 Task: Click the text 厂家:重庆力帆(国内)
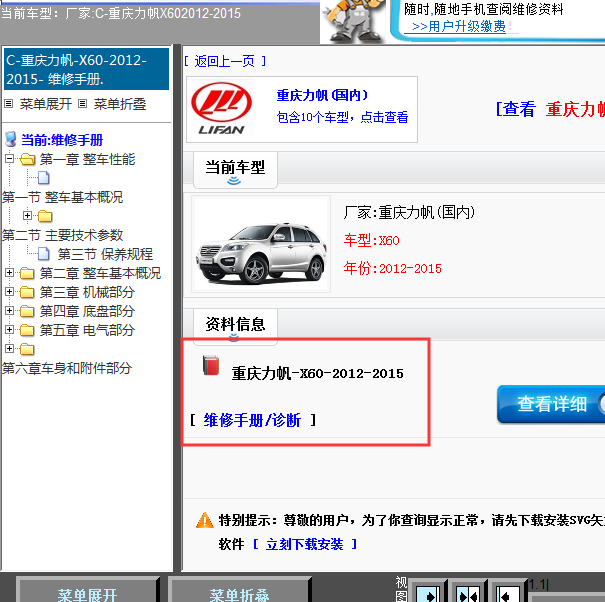409,212
